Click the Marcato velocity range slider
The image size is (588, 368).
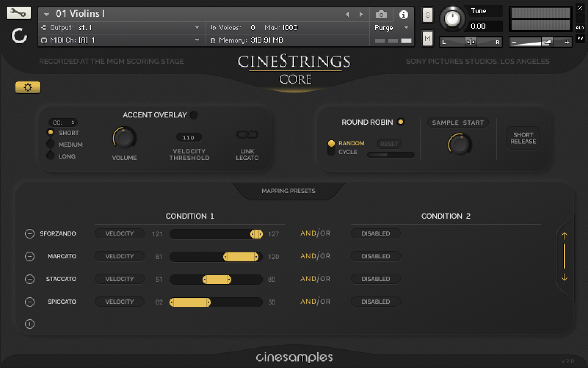pyautogui.click(x=216, y=257)
